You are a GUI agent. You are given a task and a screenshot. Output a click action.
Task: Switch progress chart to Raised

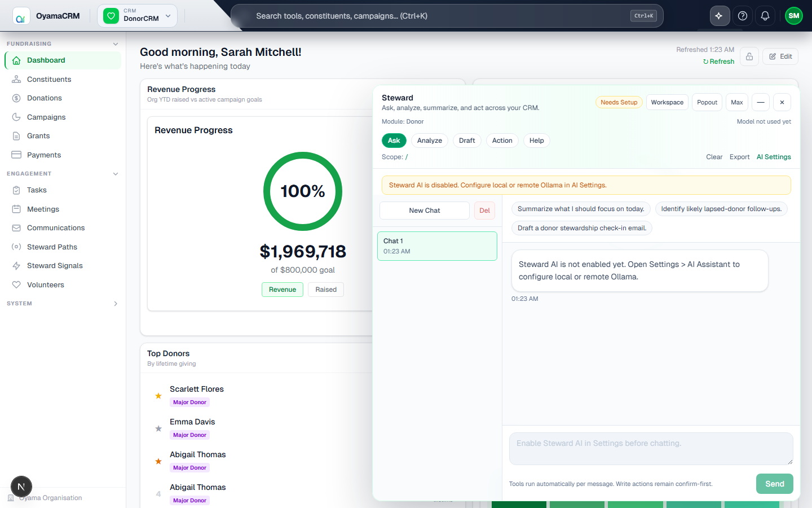click(326, 290)
